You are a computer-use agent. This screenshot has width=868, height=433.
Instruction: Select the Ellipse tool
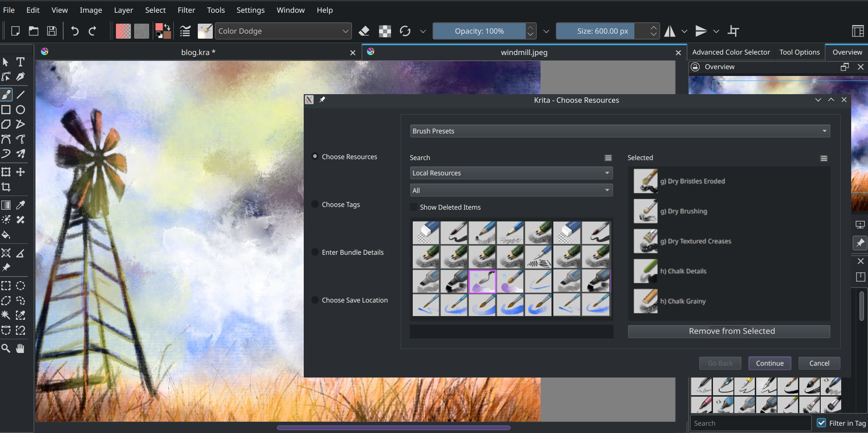(20, 110)
